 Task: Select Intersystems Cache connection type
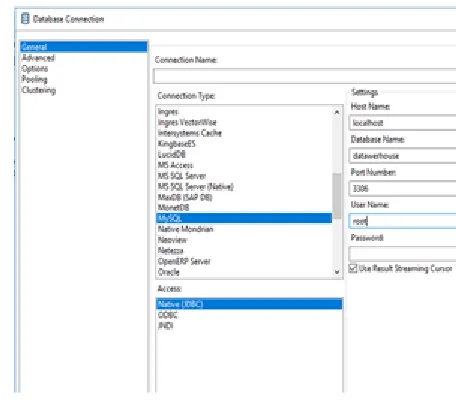(190, 133)
